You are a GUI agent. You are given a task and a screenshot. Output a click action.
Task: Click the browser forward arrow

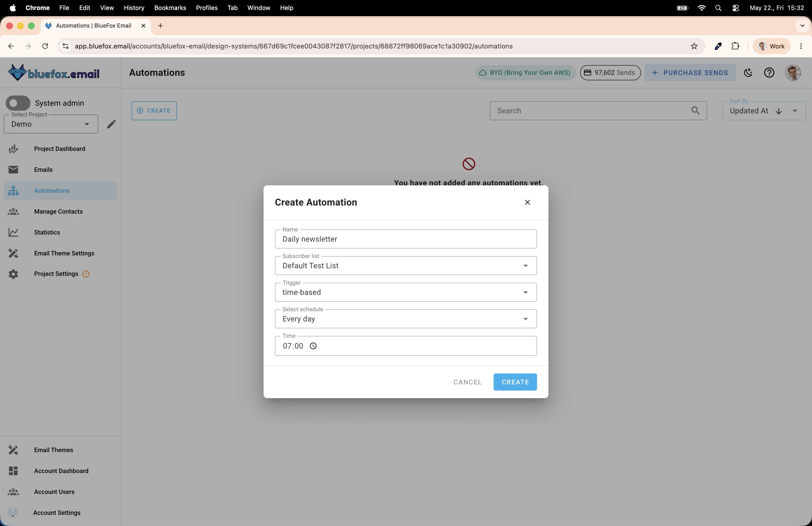(28, 46)
